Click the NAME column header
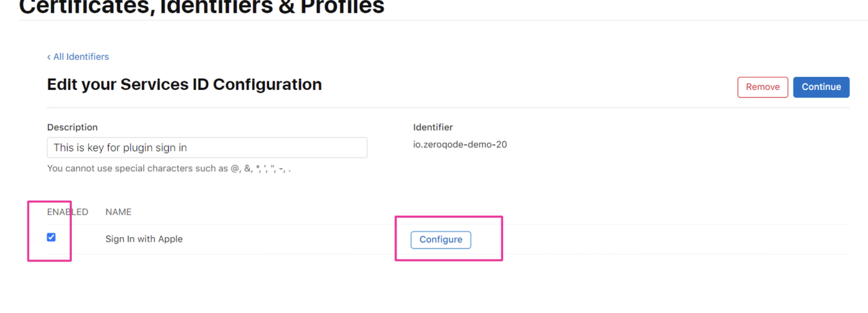The width and height of the screenshot is (868, 313). point(118,212)
